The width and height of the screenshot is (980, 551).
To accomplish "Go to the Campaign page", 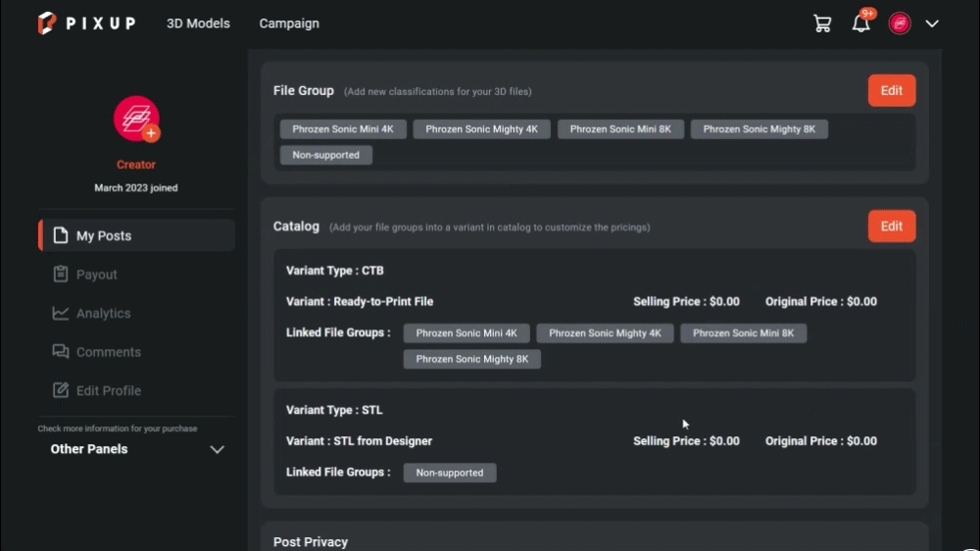I will click(289, 24).
